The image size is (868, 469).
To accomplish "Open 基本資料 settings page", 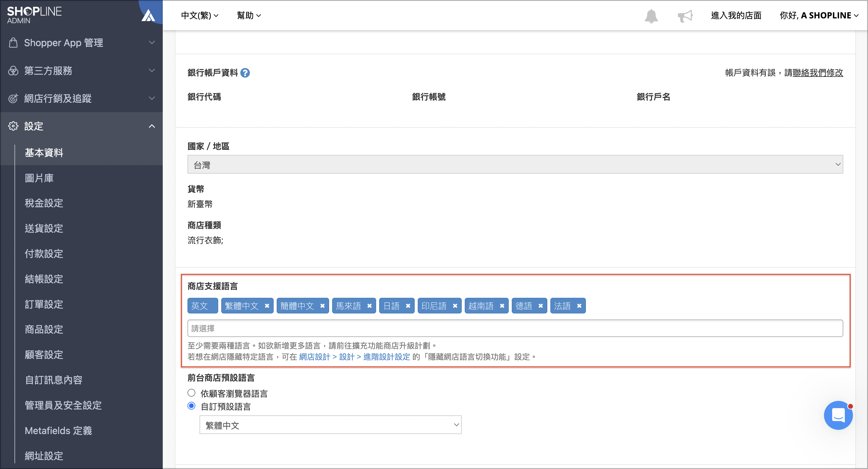I will [x=44, y=153].
